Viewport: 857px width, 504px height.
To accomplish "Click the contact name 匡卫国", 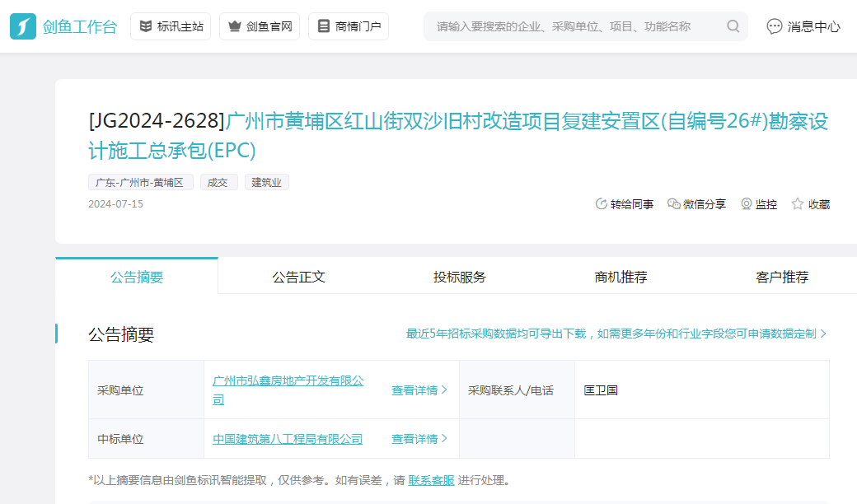I will click(601, 390).
